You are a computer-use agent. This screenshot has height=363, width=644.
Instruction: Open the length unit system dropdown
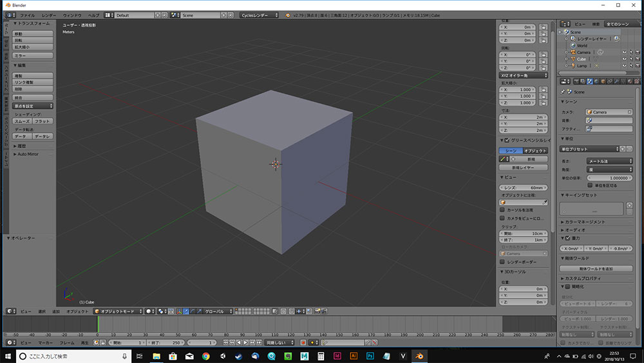point(609,161)
